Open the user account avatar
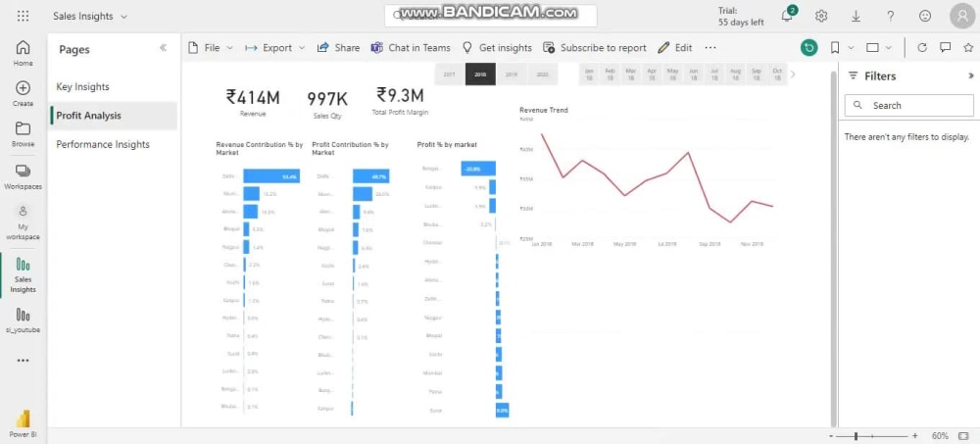 tap(962, 17)
